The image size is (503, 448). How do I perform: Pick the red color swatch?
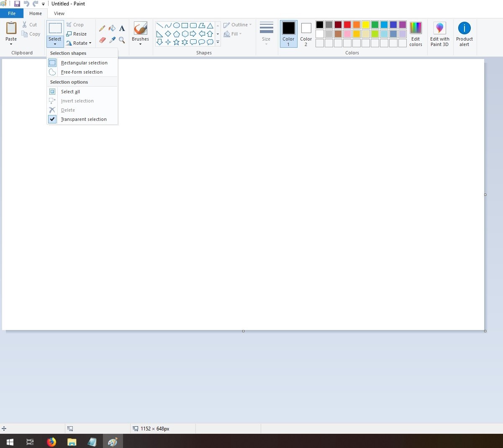(347, 25)
